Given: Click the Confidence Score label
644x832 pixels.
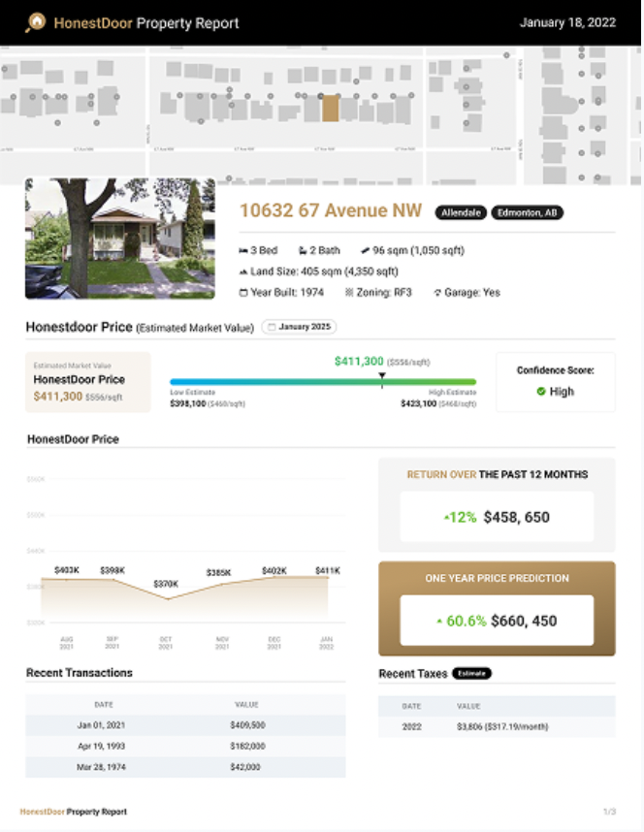Looking at the screenshot, I should point(556,370).
